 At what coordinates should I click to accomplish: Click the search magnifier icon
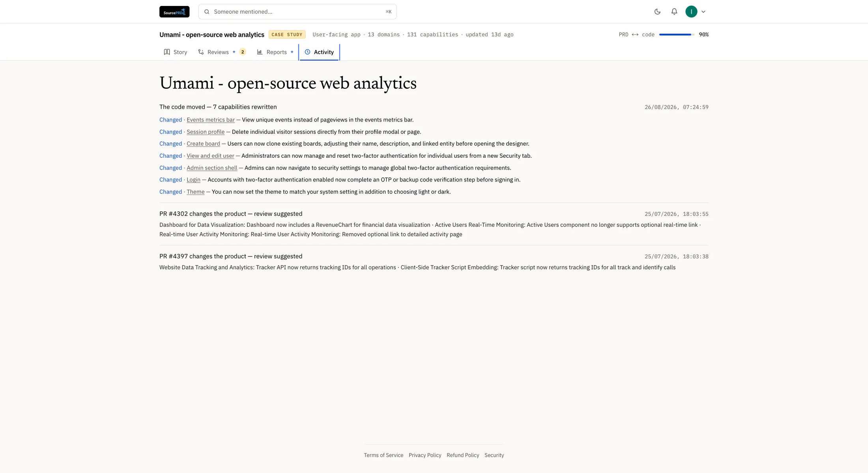click(x=207, y=12)
